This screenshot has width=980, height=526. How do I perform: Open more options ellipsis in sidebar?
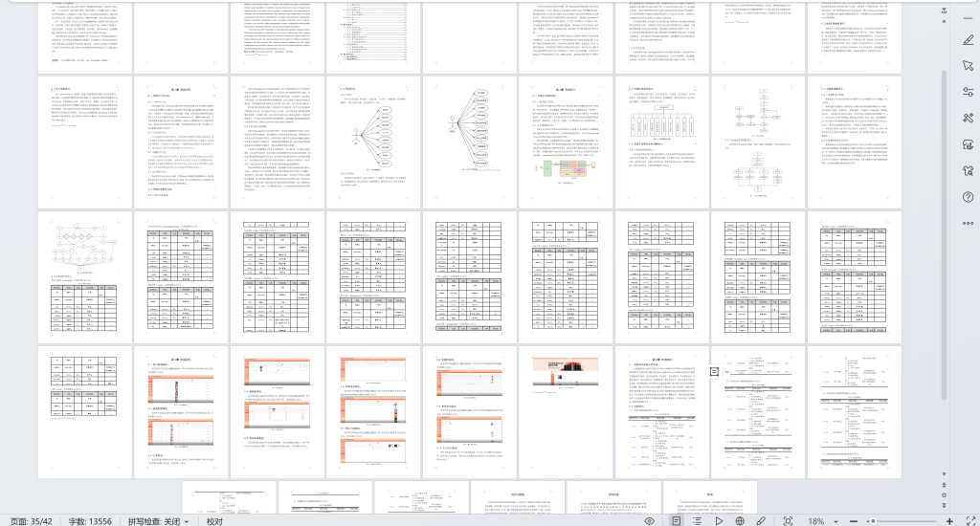tap(969, 223)
